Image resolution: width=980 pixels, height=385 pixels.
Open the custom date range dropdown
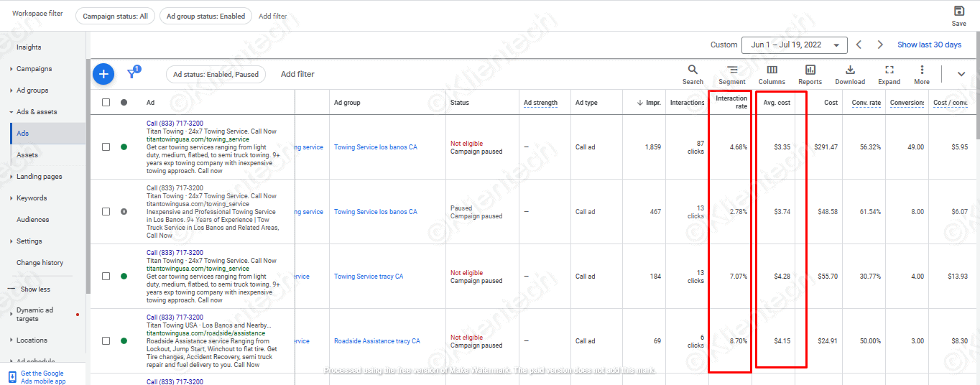(x=794, y=45)
